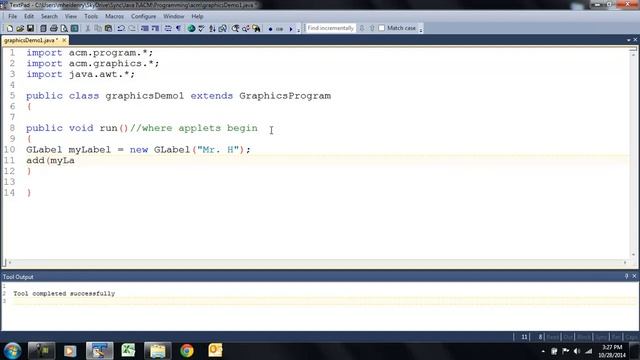Image resolution: width=640 pixels, height=360 pixels.
Task: Toggle word wrap from the toolbar
Action: [x=168, y=29]
